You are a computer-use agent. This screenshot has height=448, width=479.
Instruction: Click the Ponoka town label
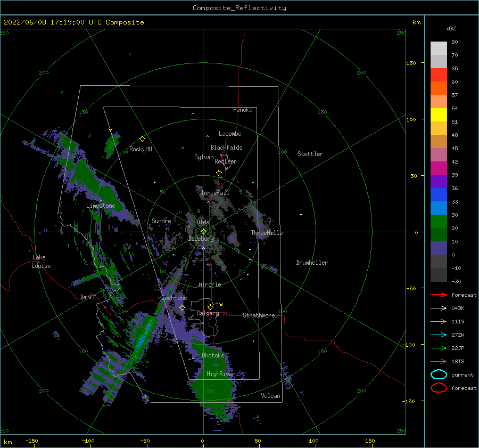coord(243,110)
